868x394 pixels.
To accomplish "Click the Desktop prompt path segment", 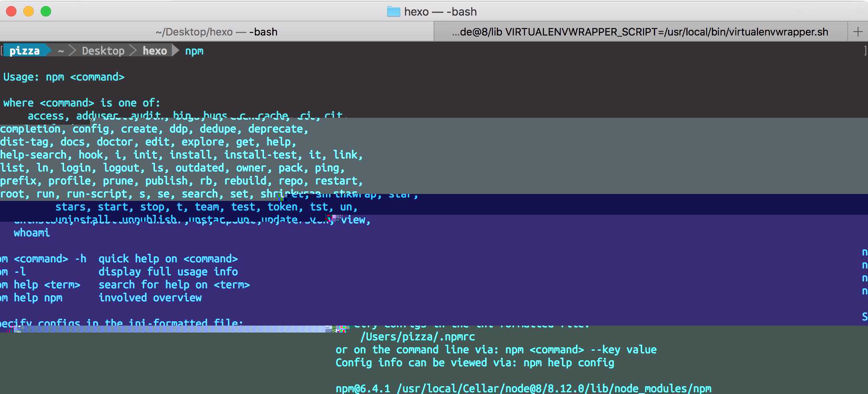I will tap(103, 51).
